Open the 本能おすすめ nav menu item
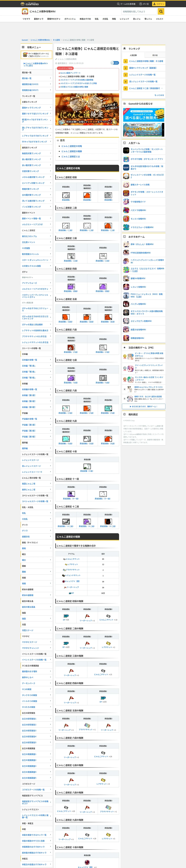The width and height of the screenshot is (186, 868). coord(85,19)
